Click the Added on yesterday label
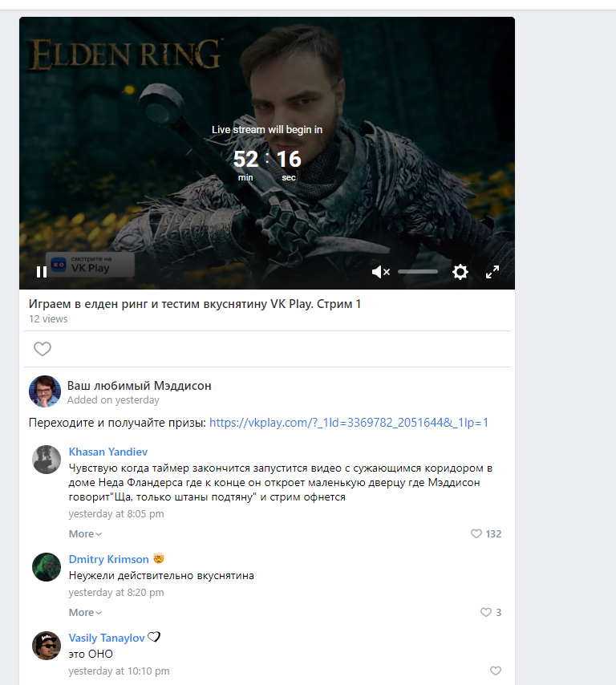Viewport: 616px width, 685px height. (x=113, y=399)
